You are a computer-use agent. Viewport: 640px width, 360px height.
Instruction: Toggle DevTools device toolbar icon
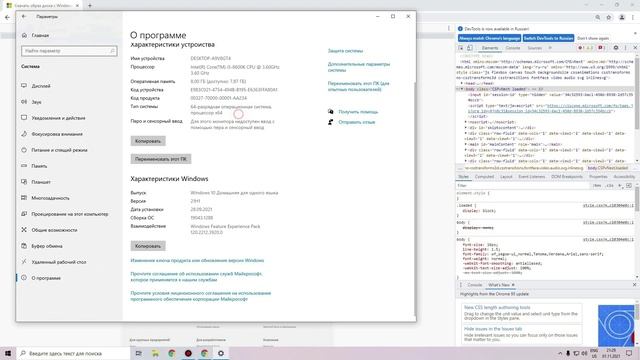pyautogui.click(x=470, y=48)
